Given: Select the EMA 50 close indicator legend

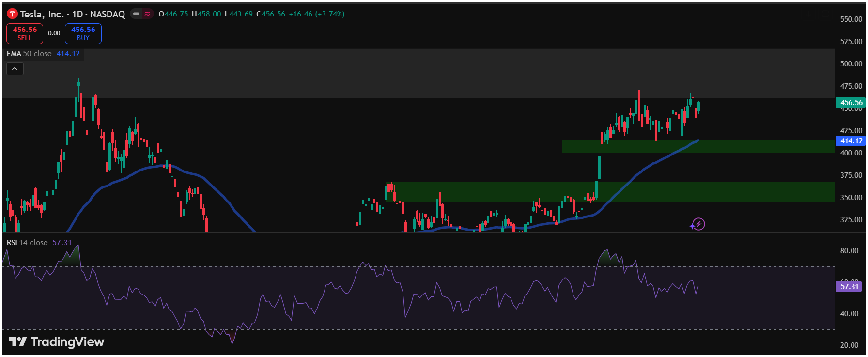Looking at the screenshot, I should pos(29,54).
